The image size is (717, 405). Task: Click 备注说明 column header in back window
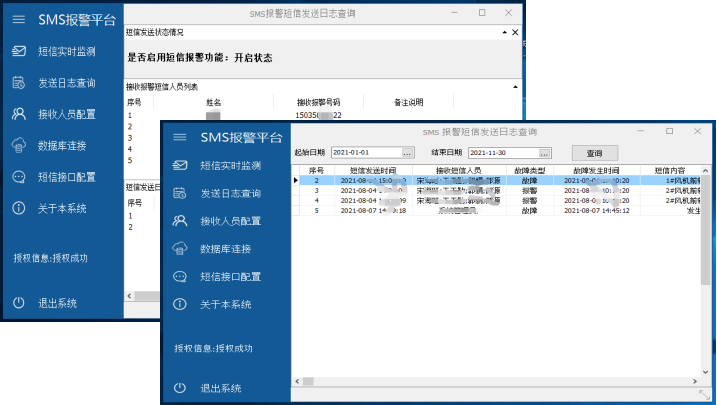(409, 102)
